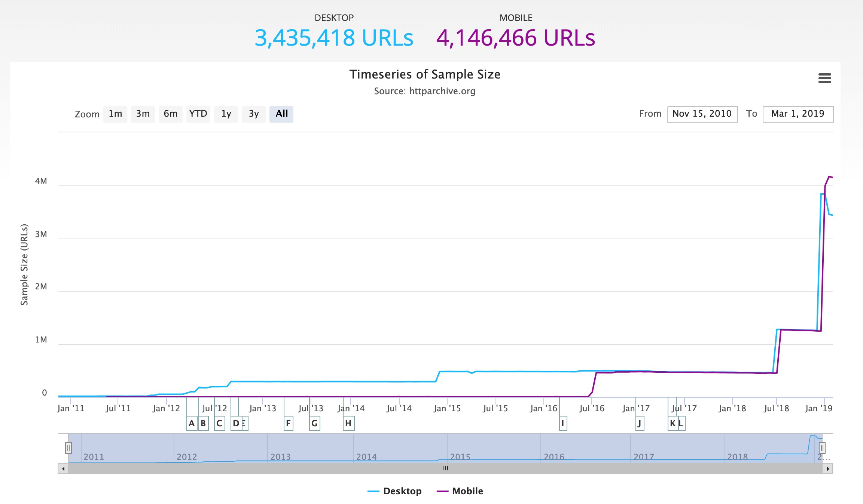Click the 2015 label in the navigator
The height and width of the screenshot is (504, 863).
coord(460,457)
